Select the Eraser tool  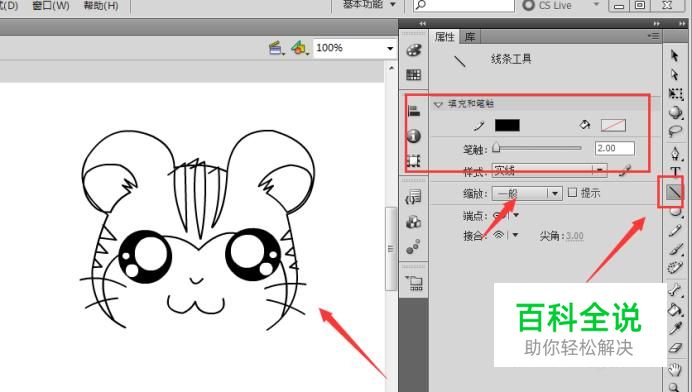[675, 348]
